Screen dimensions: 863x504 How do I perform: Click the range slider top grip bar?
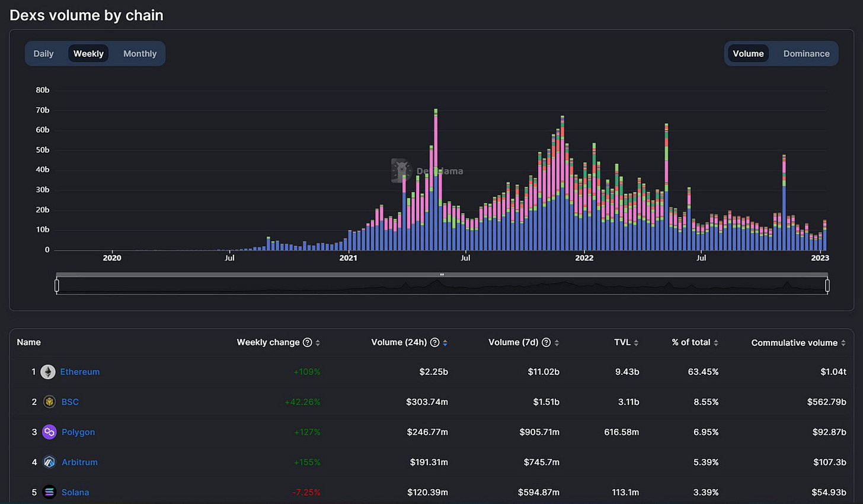(x=442, y=275)
